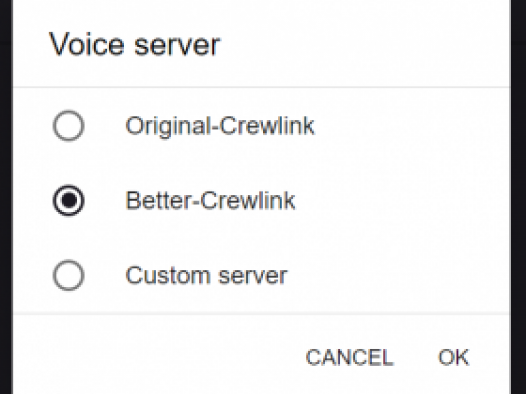Screen dimensions: 526x394
Task: Click the filled dot inside Better-Crewlink radio
Action: [68, 201]
